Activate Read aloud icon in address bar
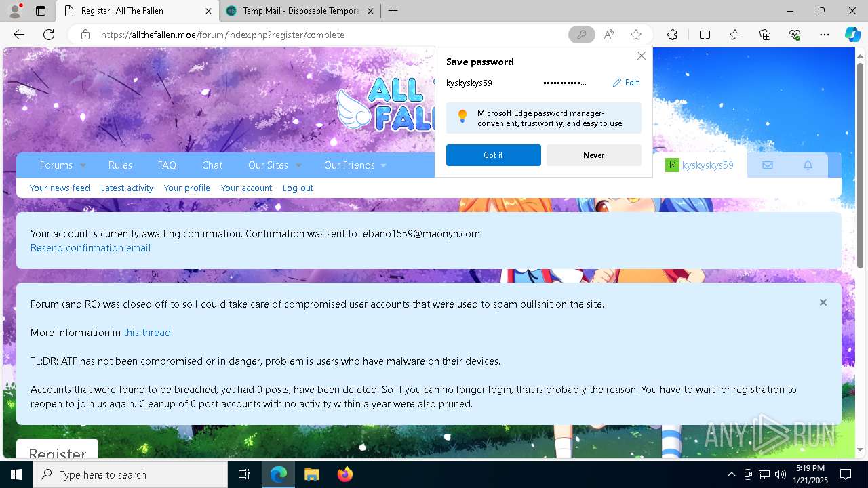The image size is (868, 488). [x=609, y=35]
